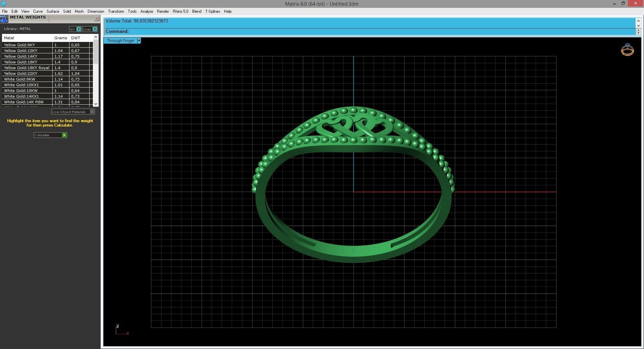644x349 pixels.
Task: Minimize the Matrix window
Action: point(614,4)
